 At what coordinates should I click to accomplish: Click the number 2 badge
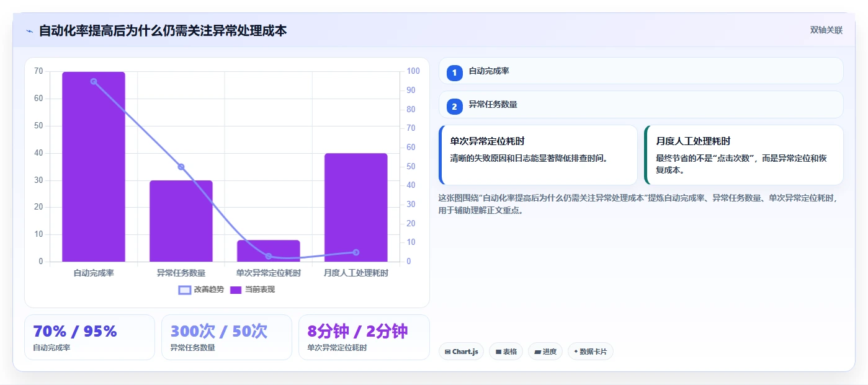click(454, 106)
